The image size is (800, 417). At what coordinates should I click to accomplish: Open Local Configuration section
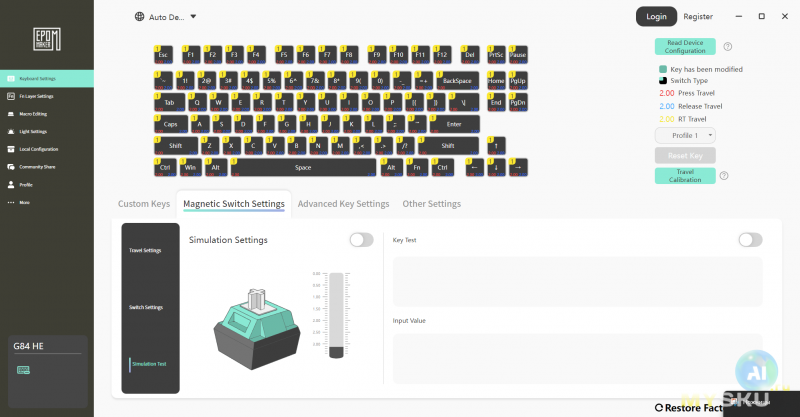click(46, 150)
